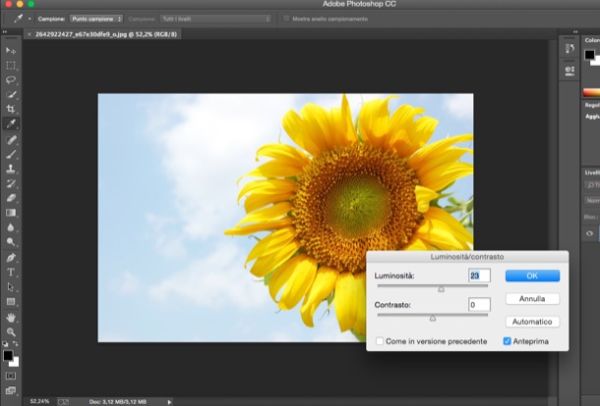Click the Automatico button

[532, 322]
